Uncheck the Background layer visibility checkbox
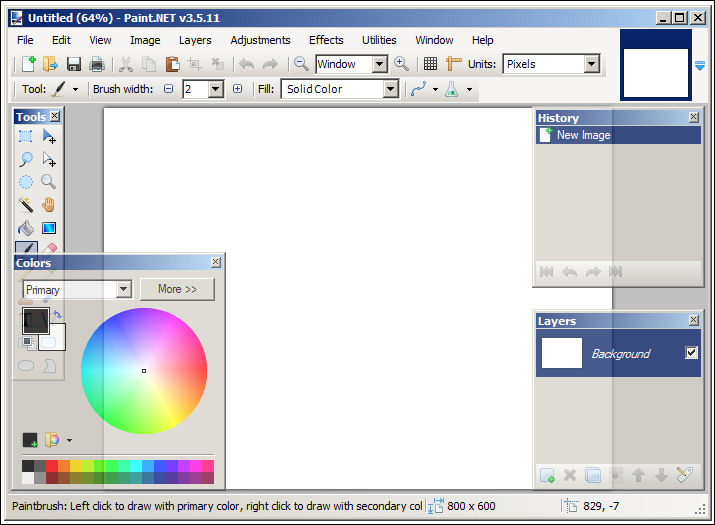 (x=691, y=352)
